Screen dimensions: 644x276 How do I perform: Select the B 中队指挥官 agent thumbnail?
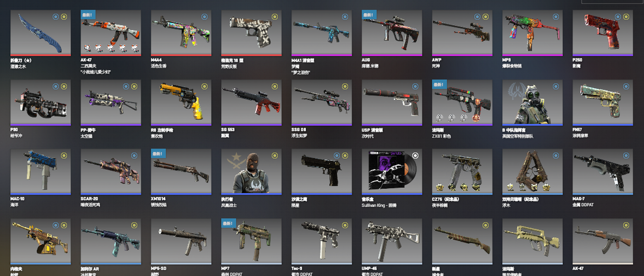pos(532,102)
